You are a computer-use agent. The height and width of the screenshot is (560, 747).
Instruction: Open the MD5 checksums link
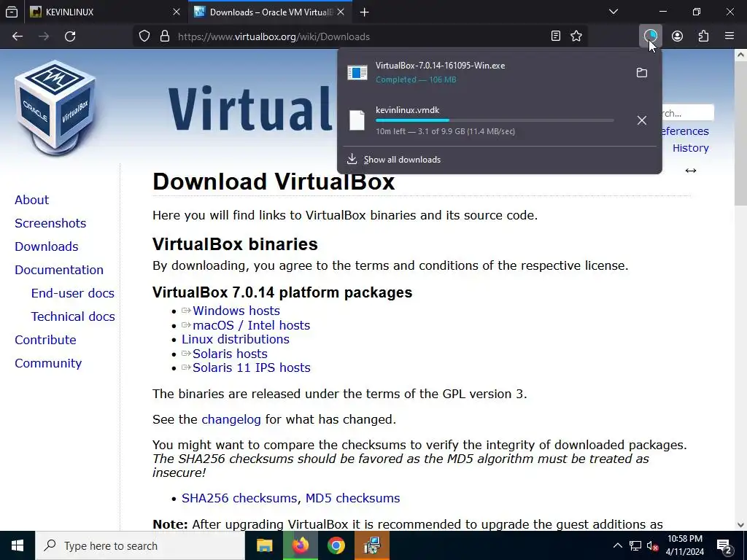click(x=352, y=498)
